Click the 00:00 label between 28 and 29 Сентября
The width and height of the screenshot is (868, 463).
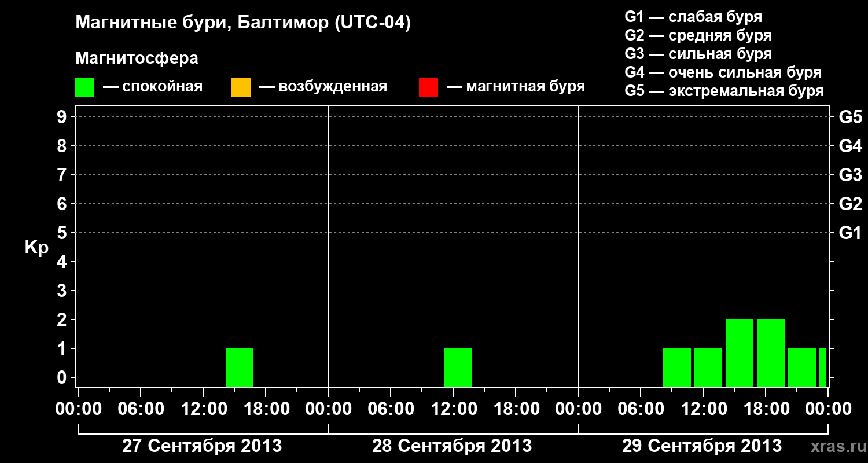coord(579,409)
